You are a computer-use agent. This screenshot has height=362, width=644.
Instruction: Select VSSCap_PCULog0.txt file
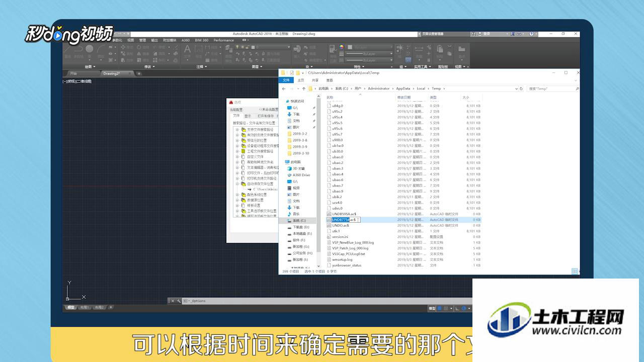tap(349, 254)
